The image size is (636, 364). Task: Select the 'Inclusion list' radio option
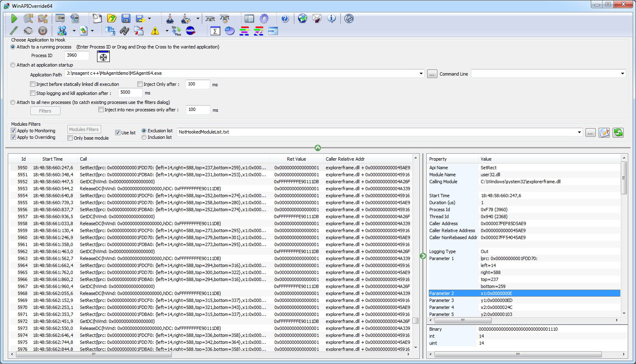(144, 137)
